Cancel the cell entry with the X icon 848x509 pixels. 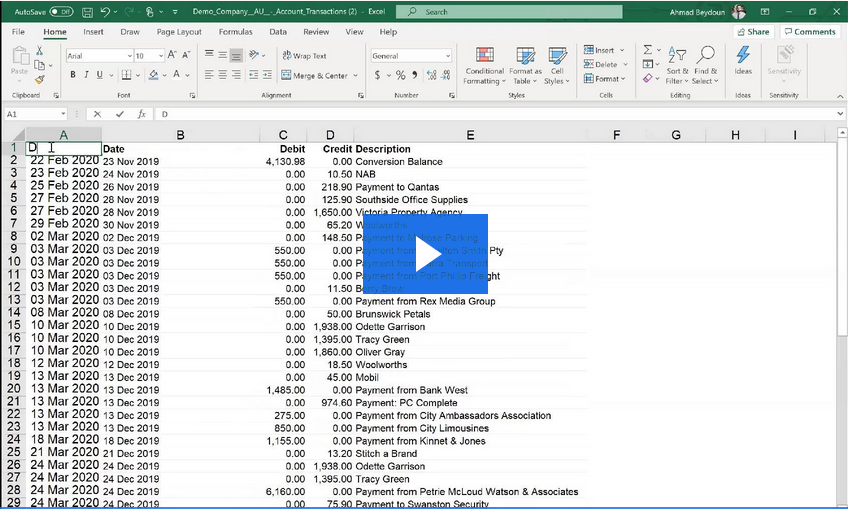click(x=97, y=114)
